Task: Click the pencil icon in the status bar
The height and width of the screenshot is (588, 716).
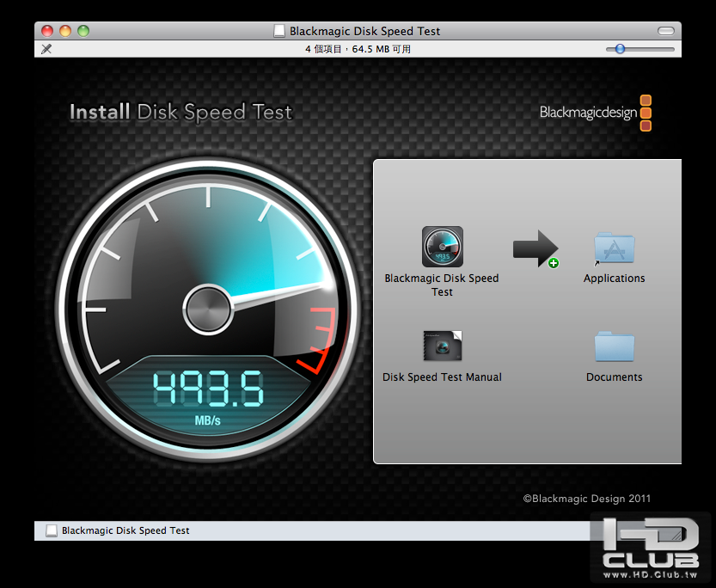Action: (46, 49)
